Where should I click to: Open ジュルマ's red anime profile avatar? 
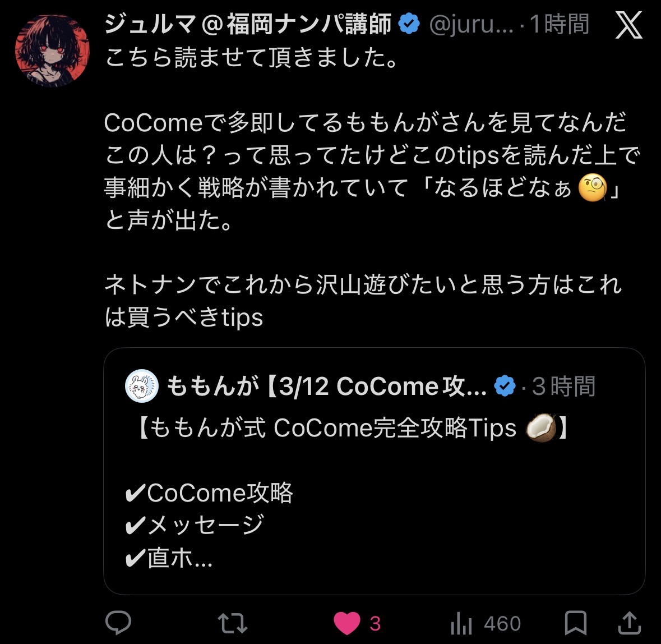(x=52, y=50)
